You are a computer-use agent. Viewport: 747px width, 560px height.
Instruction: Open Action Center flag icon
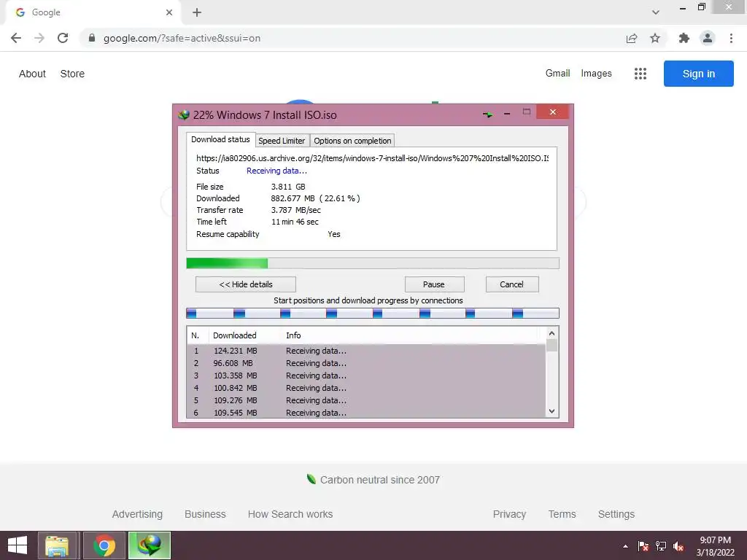pos(643,546)
